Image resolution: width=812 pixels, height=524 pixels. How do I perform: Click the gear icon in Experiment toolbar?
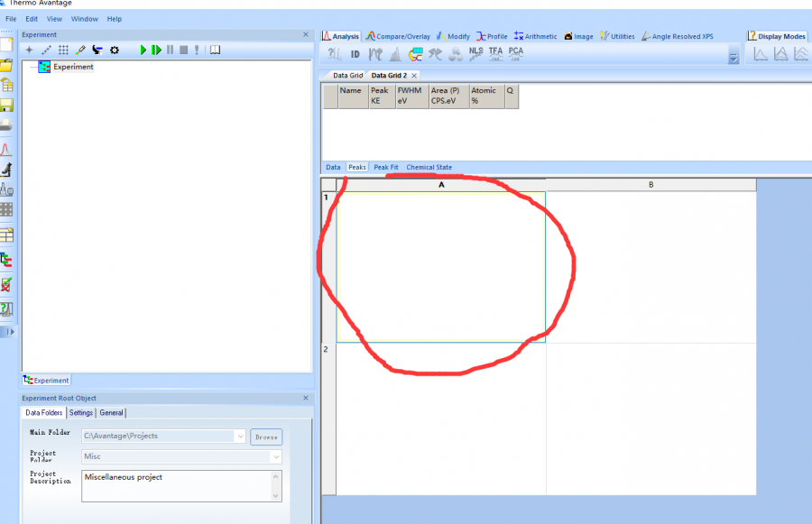tap(115, 51)
